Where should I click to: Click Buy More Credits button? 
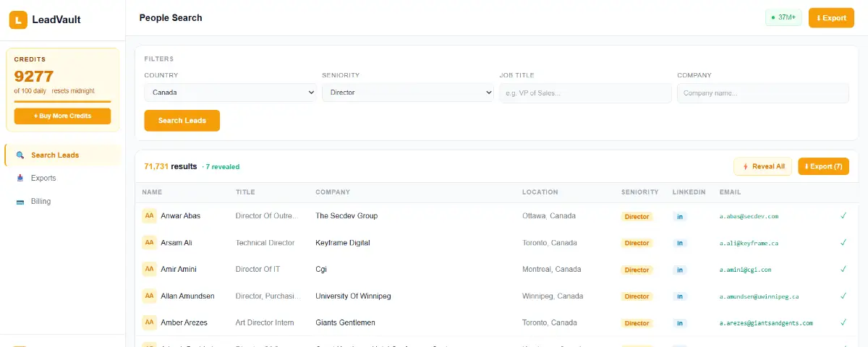63,116
